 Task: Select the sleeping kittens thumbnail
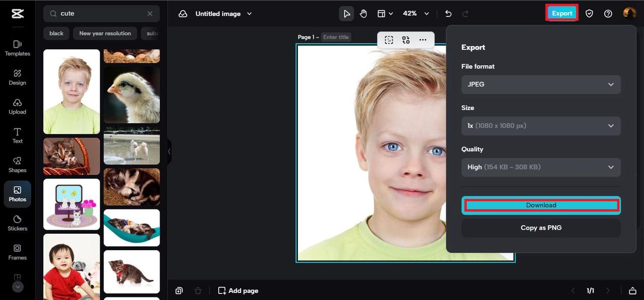pos(132,187)
